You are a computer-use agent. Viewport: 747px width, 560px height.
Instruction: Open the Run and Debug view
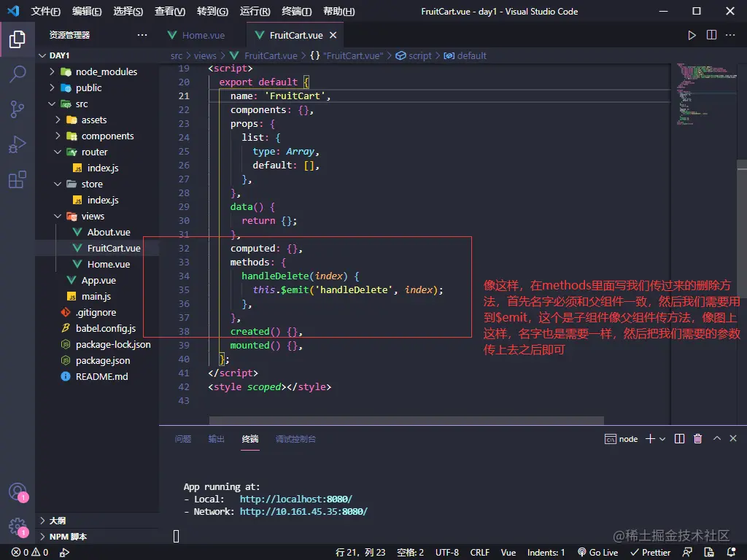[18, 144]
